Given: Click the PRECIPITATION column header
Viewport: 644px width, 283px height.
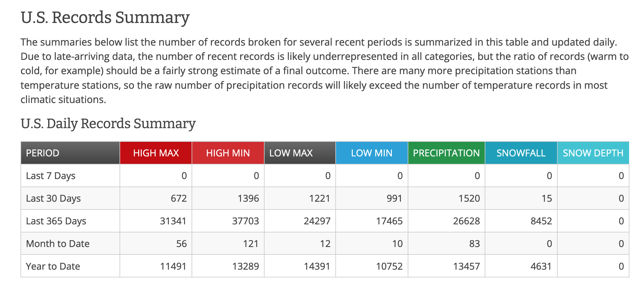Looking at the screenshot, I should click(x=446, y=153).
